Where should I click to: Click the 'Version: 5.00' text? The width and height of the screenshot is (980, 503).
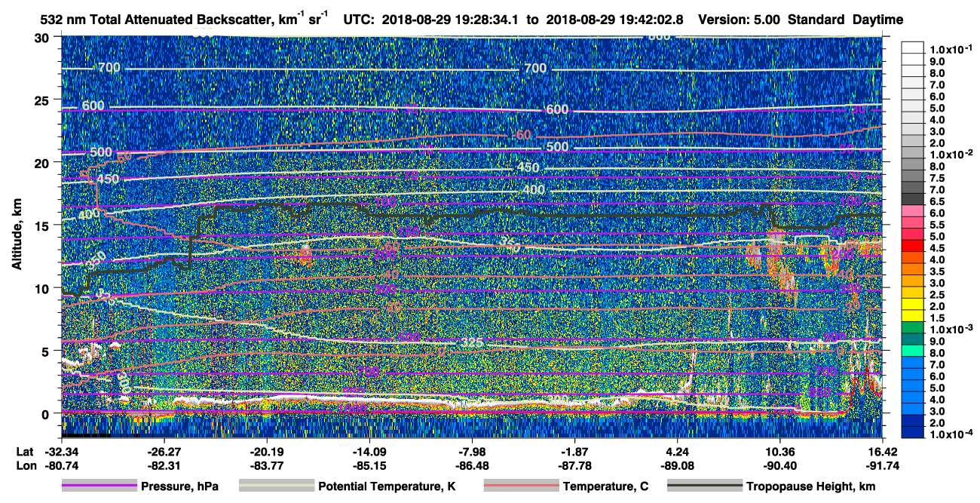pyautogui.click(x=740, y=20)
